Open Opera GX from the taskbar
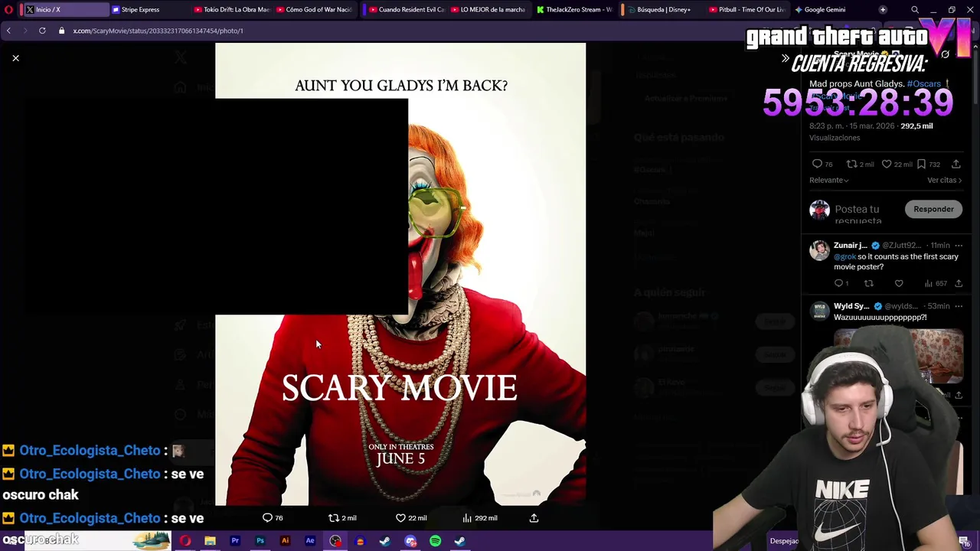This screenshot has width=980, height=551. (x=185, y=541)
